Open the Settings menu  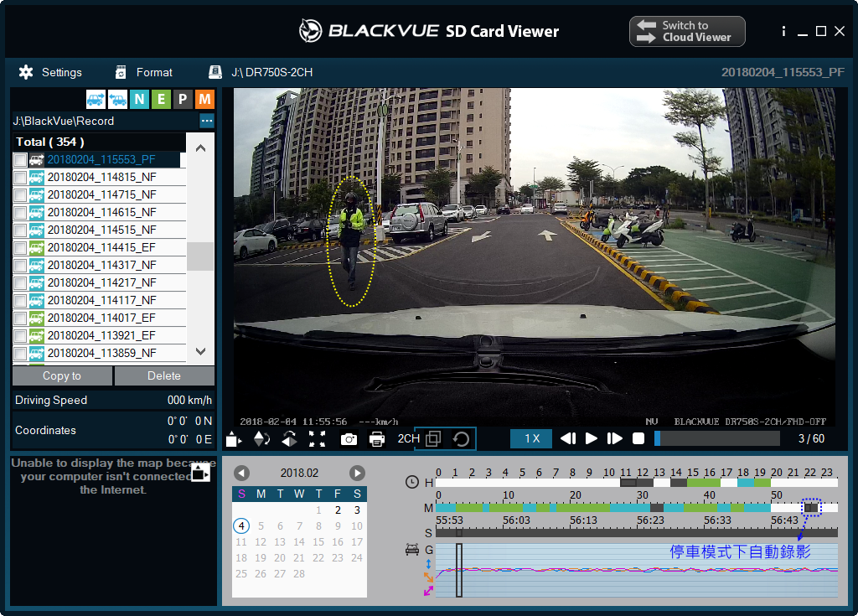point(50,72)
